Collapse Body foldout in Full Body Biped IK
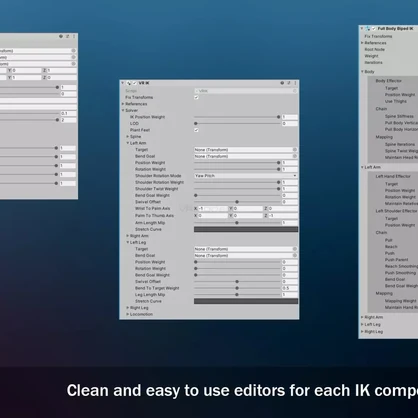Image resolution: width=418 pixels, height=418 pixels. [362, 72]
